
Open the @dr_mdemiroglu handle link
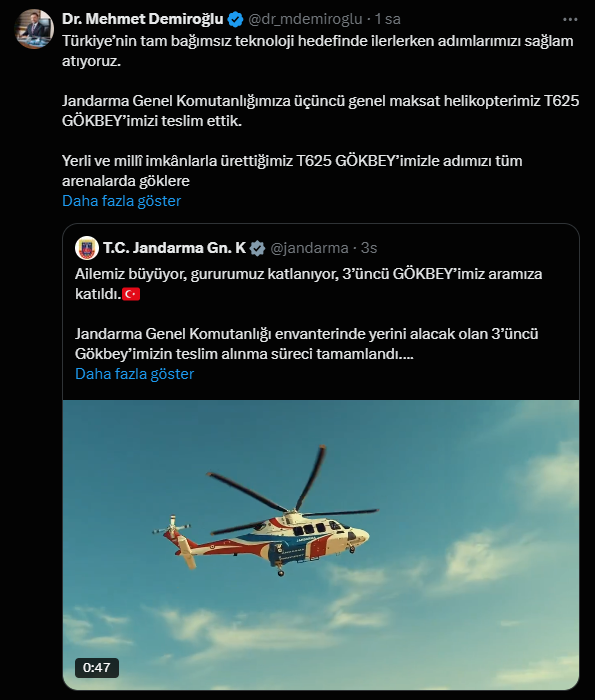pyautogui.click(x=305, y=19)
